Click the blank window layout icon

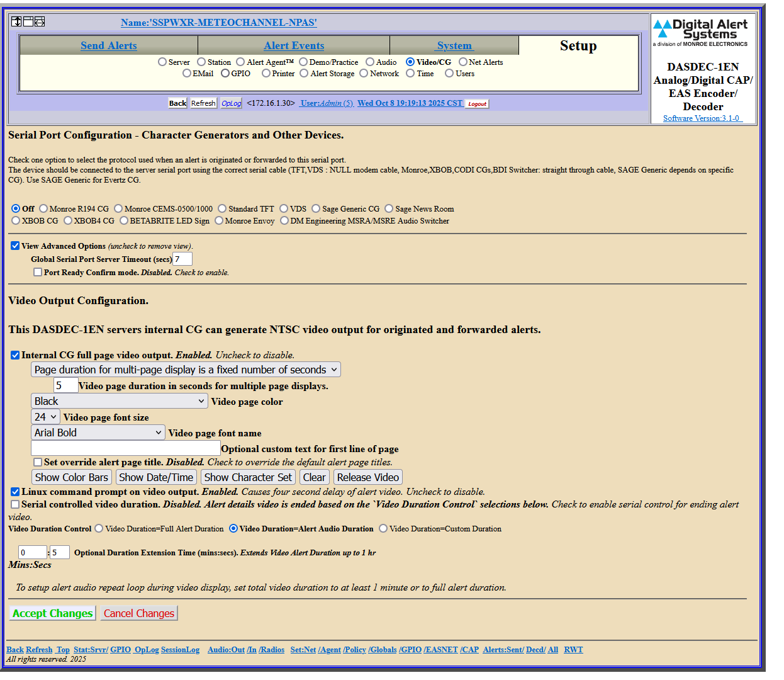tap(28, 21)
